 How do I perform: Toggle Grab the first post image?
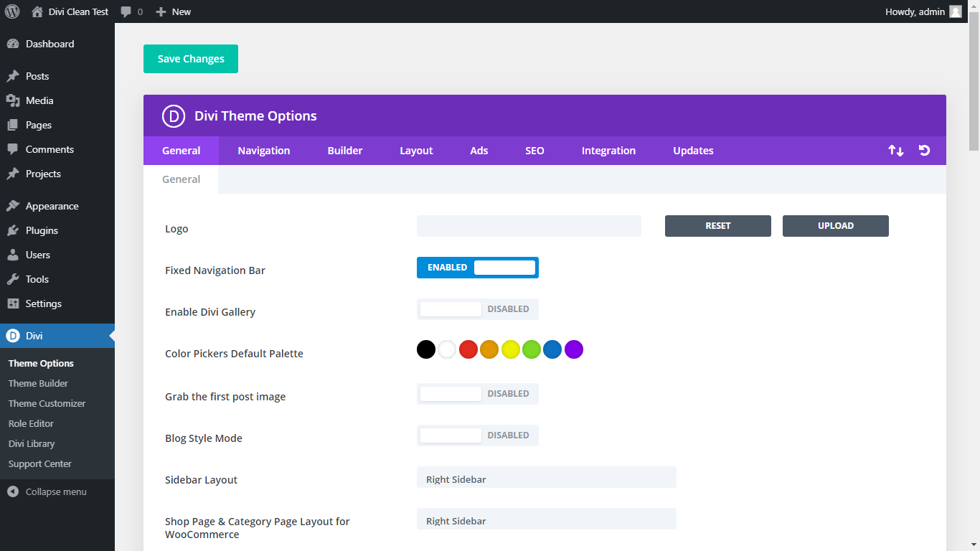(478, 394)
